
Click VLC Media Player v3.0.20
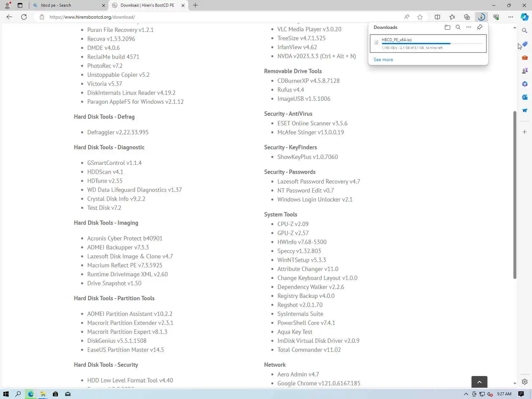pos(309,29)
